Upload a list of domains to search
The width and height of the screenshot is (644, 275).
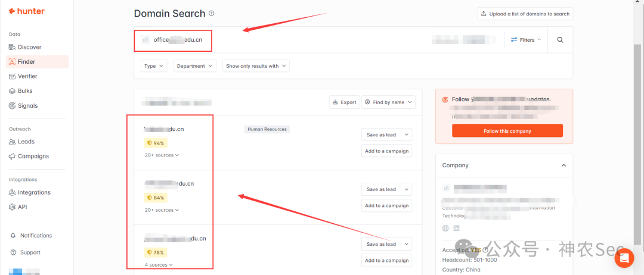525,14
